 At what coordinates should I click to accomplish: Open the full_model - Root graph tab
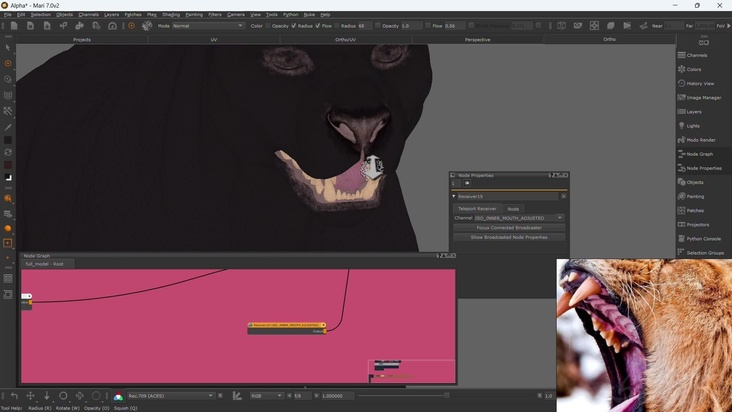[x=45, y=264]
